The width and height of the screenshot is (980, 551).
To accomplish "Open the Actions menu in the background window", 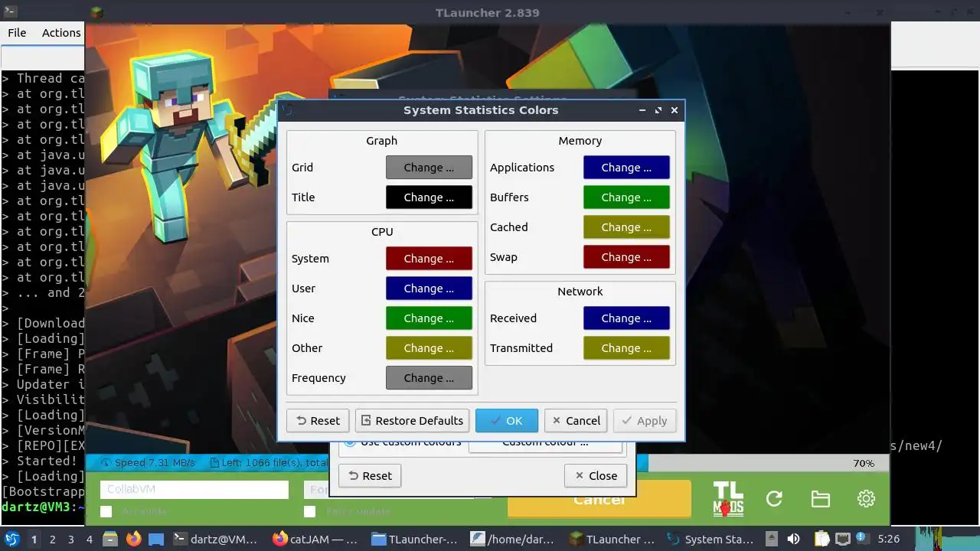I will [61, 33].
